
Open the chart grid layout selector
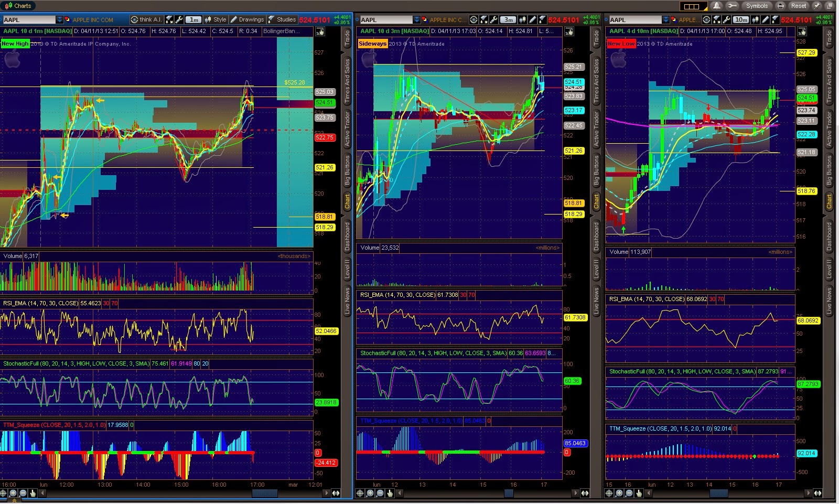tap(693, 6)
